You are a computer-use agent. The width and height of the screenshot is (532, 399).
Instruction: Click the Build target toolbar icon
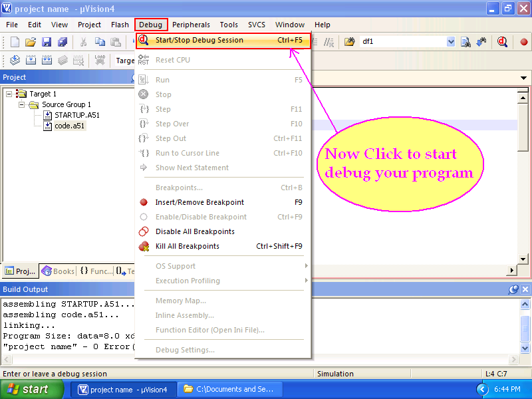pos(31,60)
